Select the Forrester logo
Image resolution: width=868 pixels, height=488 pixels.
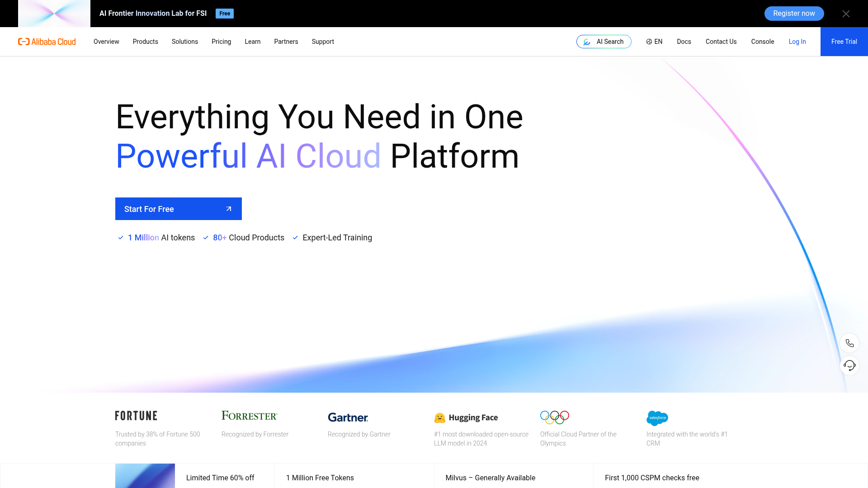(249, 416)
